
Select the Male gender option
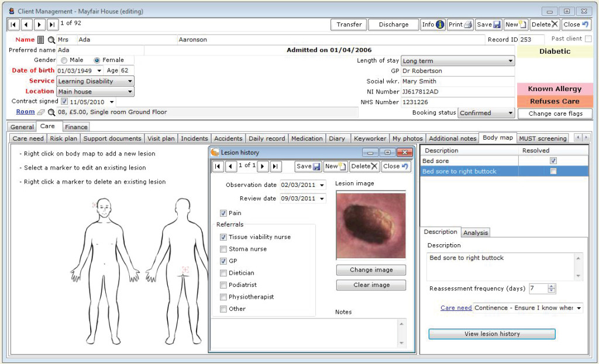pyautogui.click(x=64, y=60)
